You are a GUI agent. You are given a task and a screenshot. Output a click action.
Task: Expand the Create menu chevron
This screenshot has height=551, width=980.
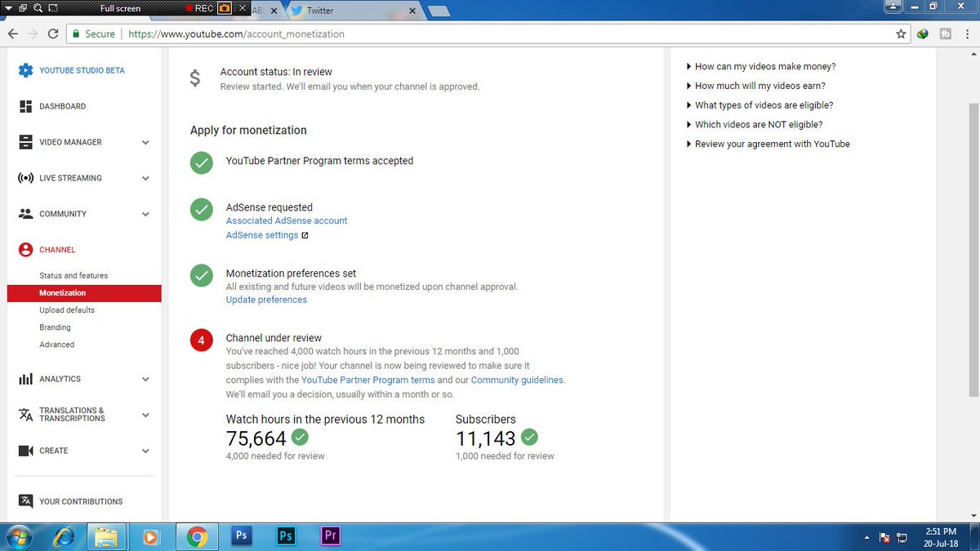145,451
